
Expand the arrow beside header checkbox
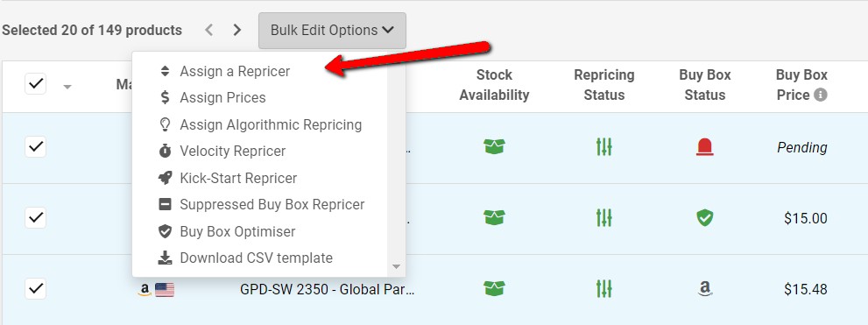click(x=67, y=87)
